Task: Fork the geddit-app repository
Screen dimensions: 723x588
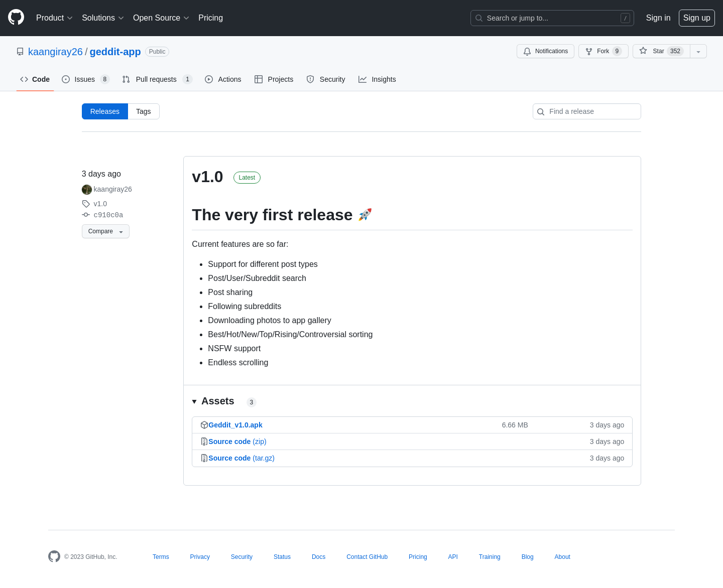Action: (x=603, y=51)
